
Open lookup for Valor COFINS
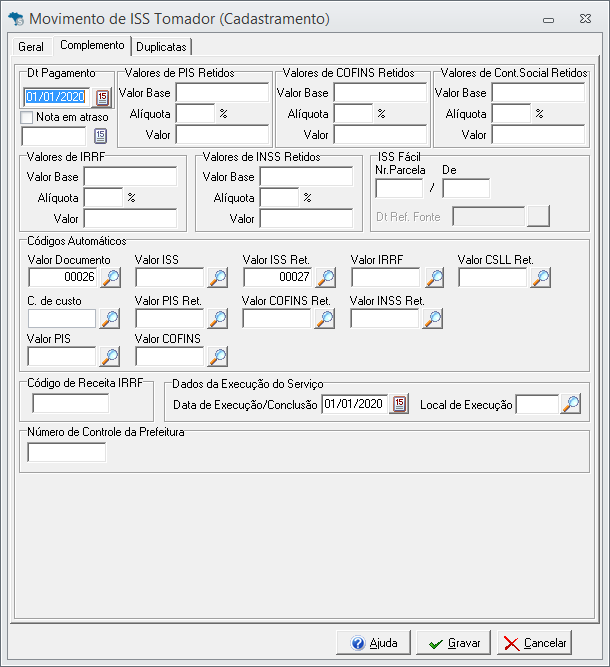tap(218, 356)
